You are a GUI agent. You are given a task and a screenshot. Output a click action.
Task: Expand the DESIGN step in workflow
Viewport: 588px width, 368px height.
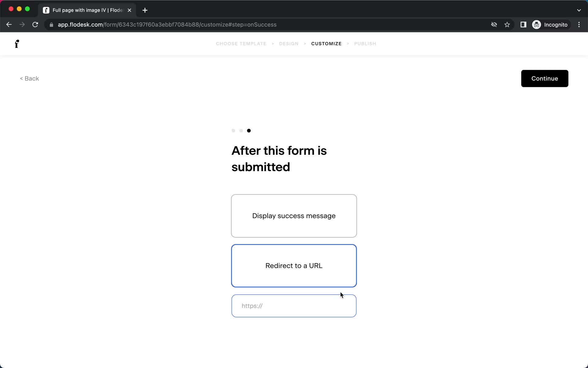pos(289,44)
